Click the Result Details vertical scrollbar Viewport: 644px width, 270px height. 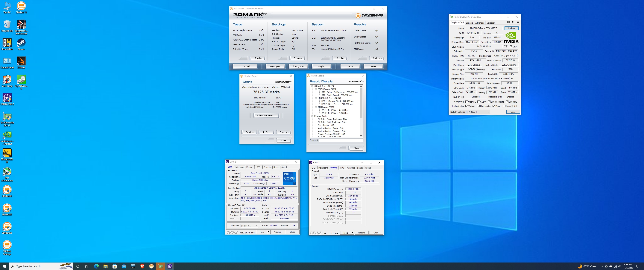point(361,103)
